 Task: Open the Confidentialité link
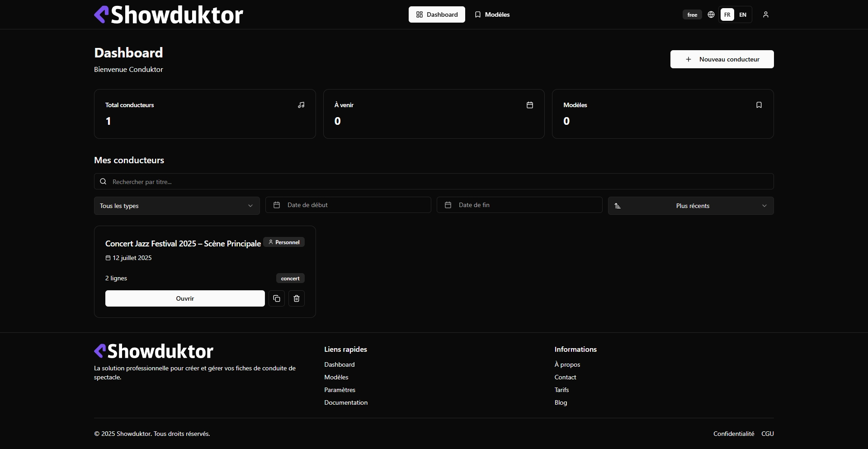(x=734, y=434)
